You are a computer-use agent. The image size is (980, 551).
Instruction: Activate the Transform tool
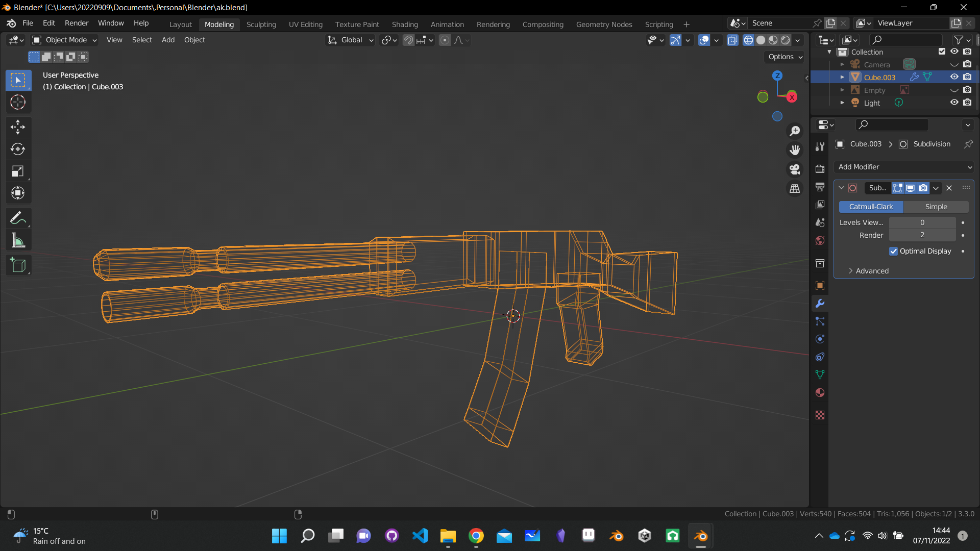click(18, 193)
